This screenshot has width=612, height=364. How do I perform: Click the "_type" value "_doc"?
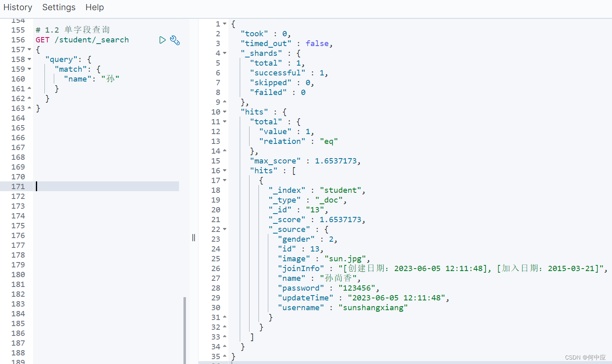click(x=329, y=200)
